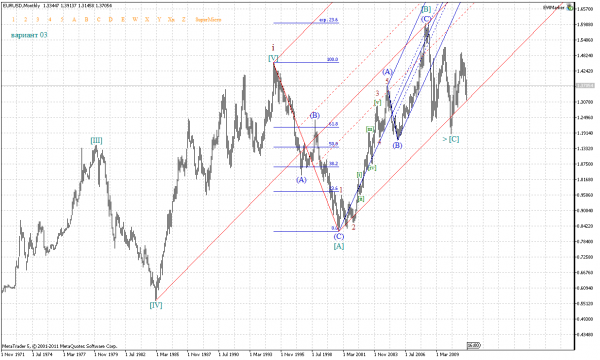Select wave marker button 4
The width and height of the screenshot is (600, 360).
pos(50,20)
